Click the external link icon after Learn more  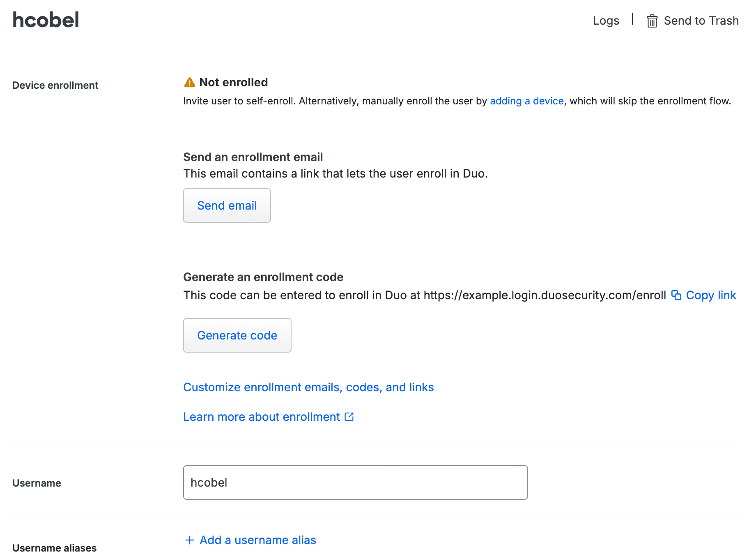pyautogui.click(x=349, y=417)
